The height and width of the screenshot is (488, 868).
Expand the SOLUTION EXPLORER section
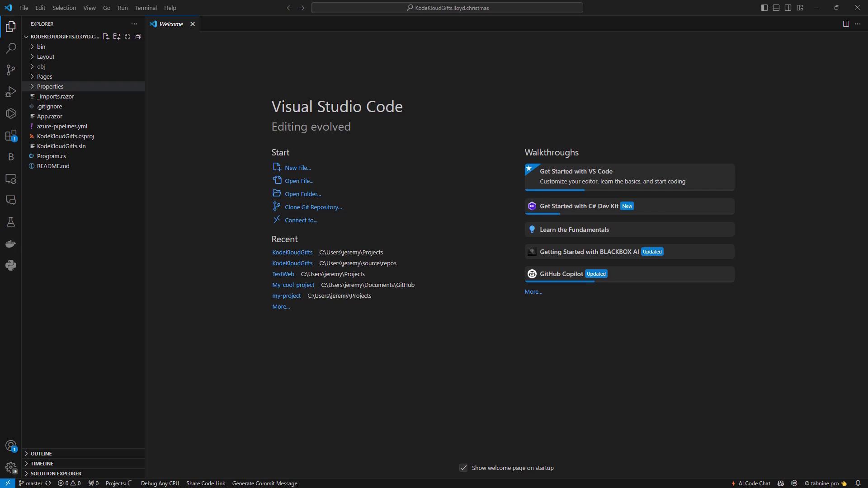pyautogui.click(x=56, y=473)
